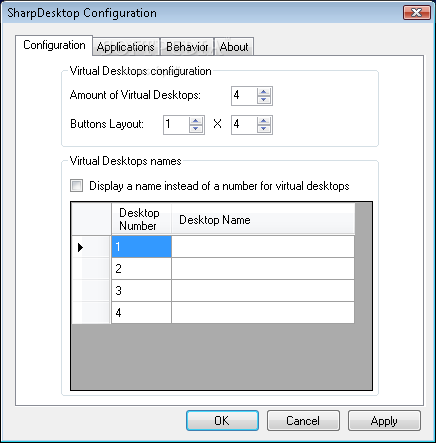The height and width of the screenshot is (443, 436).
Task: Select row 3 via its row header
Action: pyautogui.click(x=91, y=291)
